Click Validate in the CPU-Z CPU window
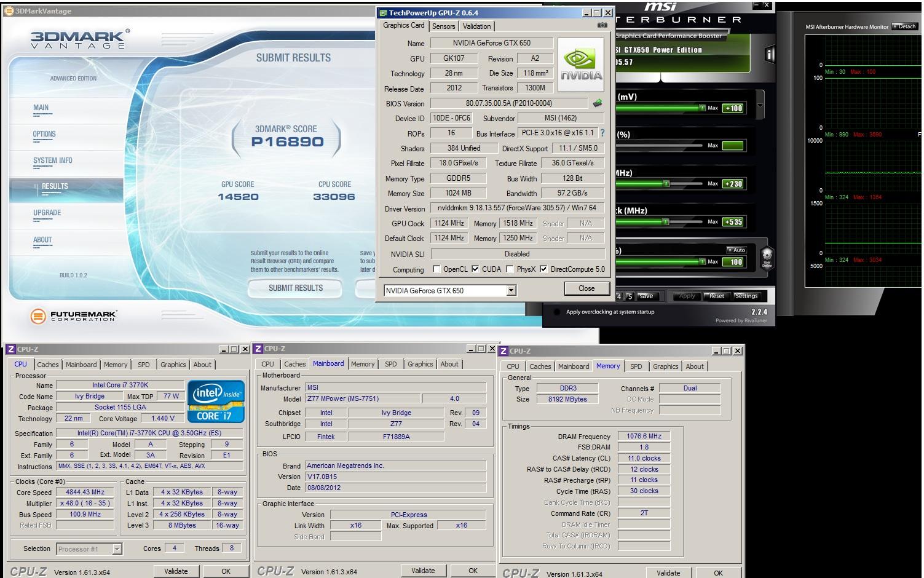 (176, 571)
